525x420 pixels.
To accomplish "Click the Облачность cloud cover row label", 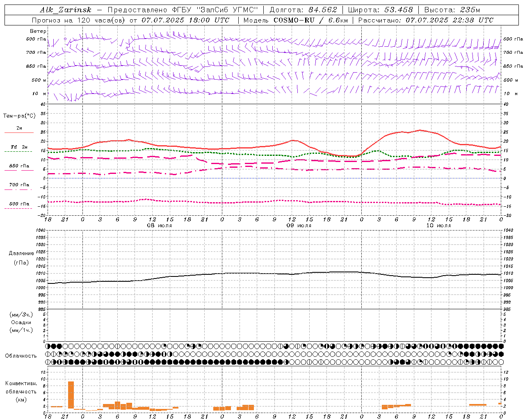I will coord(21,356).
